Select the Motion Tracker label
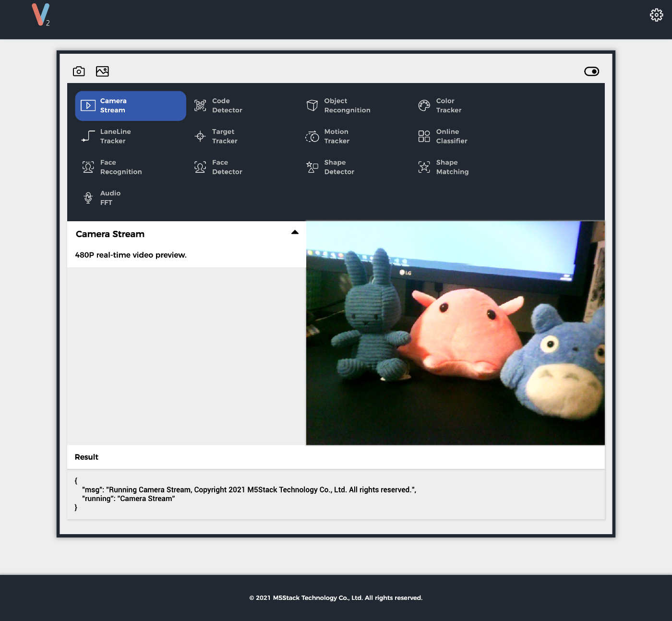This screenshot has width=672, height=621. pos(336,136)
